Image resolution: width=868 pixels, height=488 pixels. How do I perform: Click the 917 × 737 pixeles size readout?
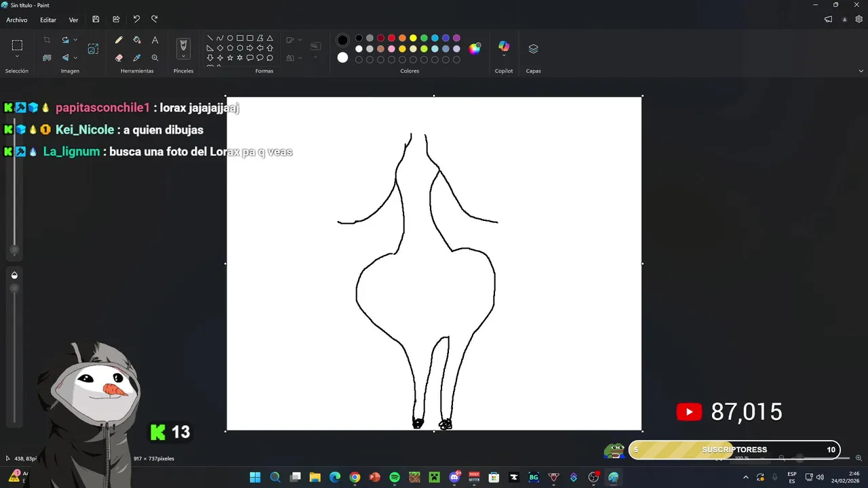pos(154,459)
